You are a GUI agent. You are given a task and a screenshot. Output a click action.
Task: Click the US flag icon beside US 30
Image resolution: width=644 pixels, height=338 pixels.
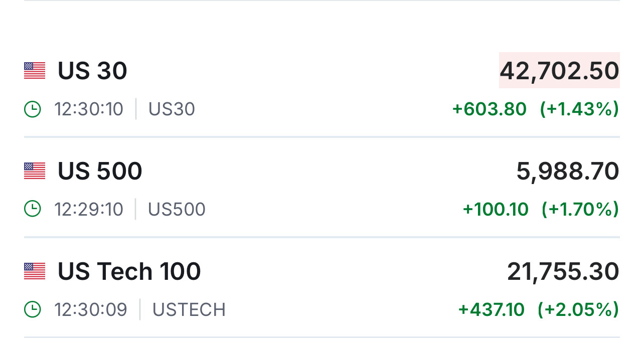coord(35,71)
